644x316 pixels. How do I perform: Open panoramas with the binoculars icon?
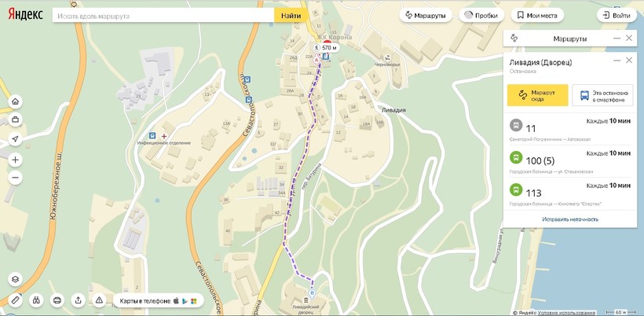[36, 299]
